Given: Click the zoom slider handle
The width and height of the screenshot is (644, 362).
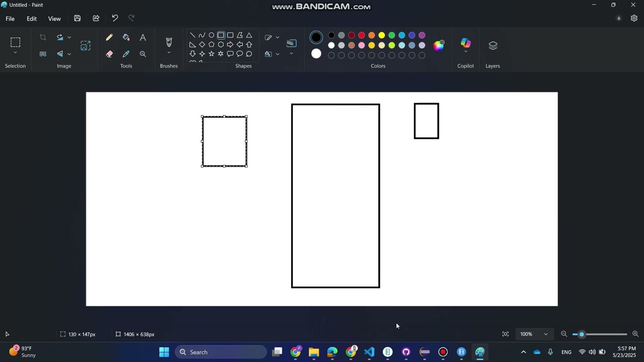Looking at the screenshot, I should click(582, 334).
